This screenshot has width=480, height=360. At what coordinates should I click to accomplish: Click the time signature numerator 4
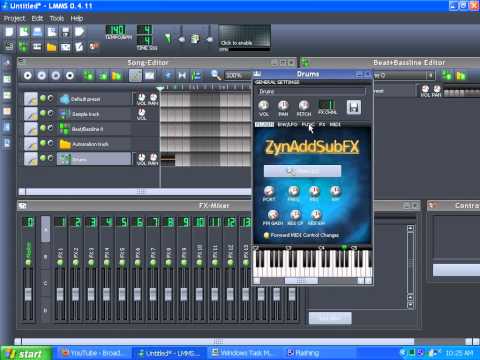pyautogui.click(x=145, y=29)
